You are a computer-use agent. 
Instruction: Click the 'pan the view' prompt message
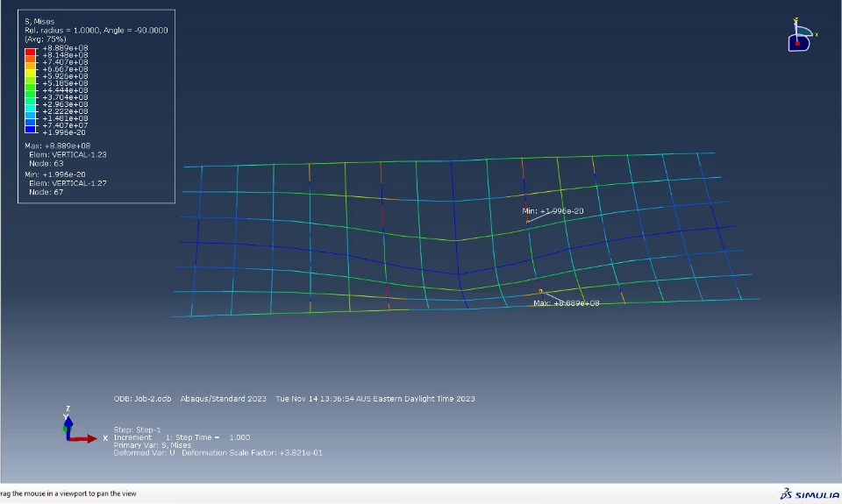click(68, 493)
